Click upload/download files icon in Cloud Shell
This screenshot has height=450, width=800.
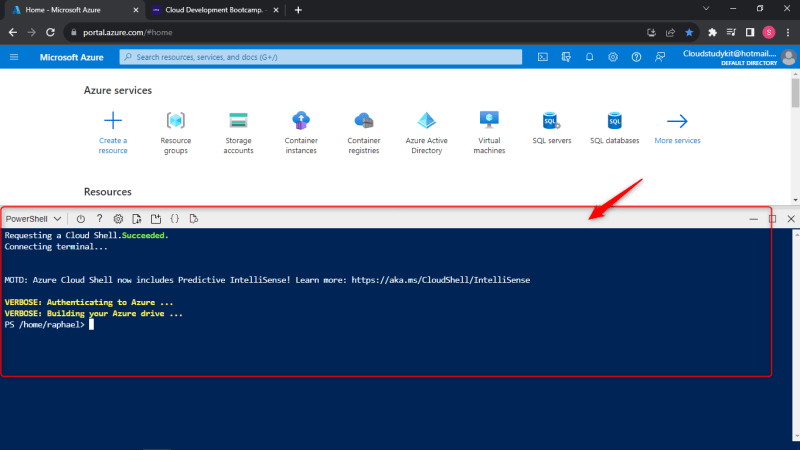pyautogui.click(x=137, y=219)
